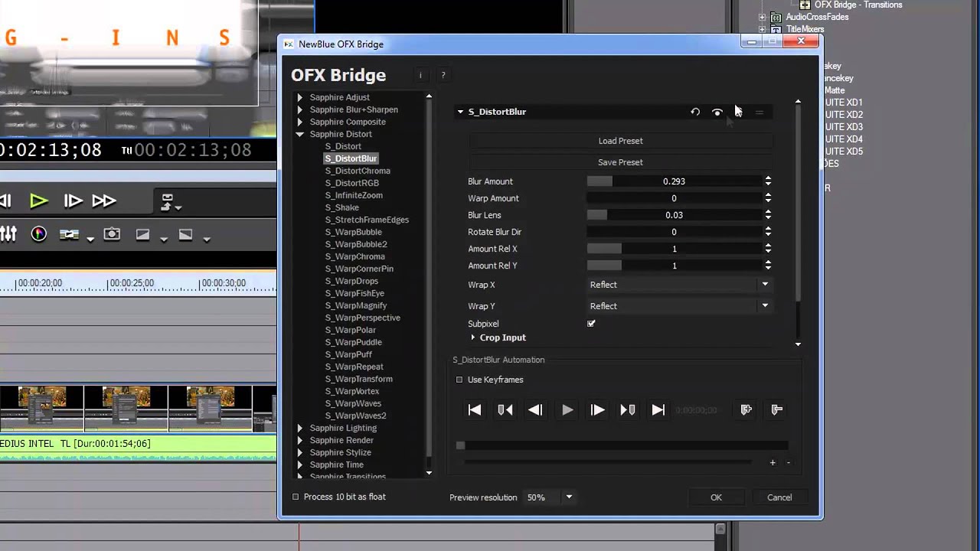This screenshot has height=551, width=980.
Task: Jump to end in the automation transport
Action: [x=658, y=410]
